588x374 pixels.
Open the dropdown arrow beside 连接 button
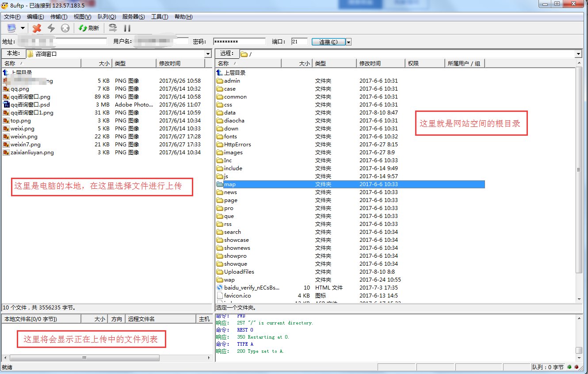tap(348, 42)
